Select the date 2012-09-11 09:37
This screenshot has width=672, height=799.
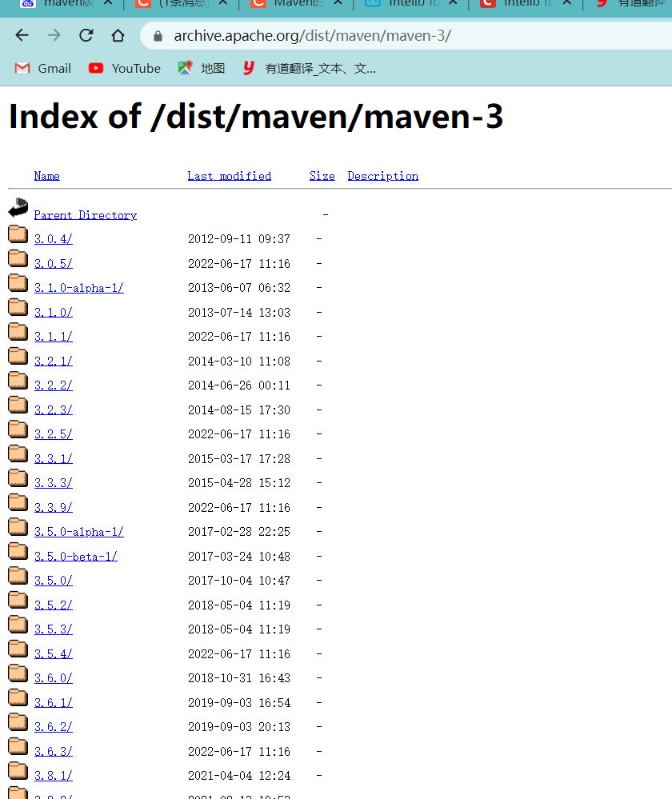[239, 239]
